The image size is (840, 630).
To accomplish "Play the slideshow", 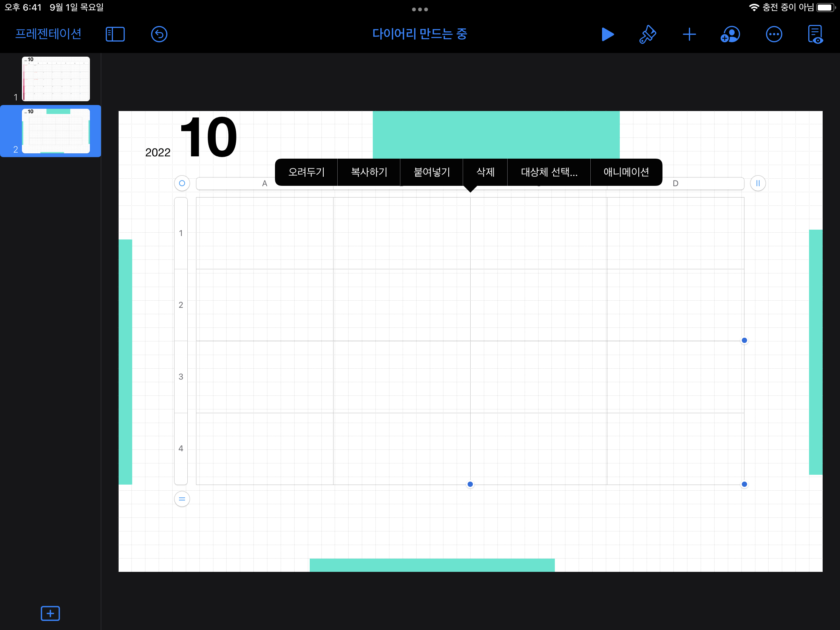I will tap(608, 34).
